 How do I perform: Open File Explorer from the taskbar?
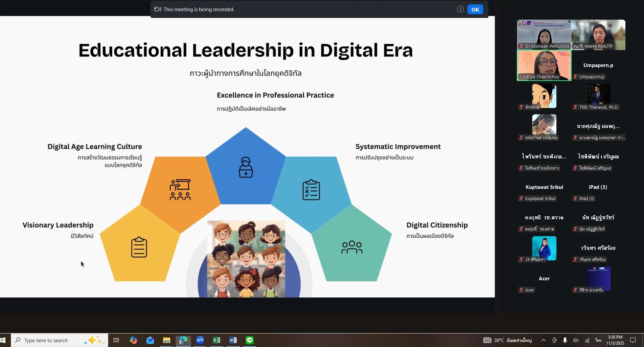pyautogui.click(x=166, y=340)
